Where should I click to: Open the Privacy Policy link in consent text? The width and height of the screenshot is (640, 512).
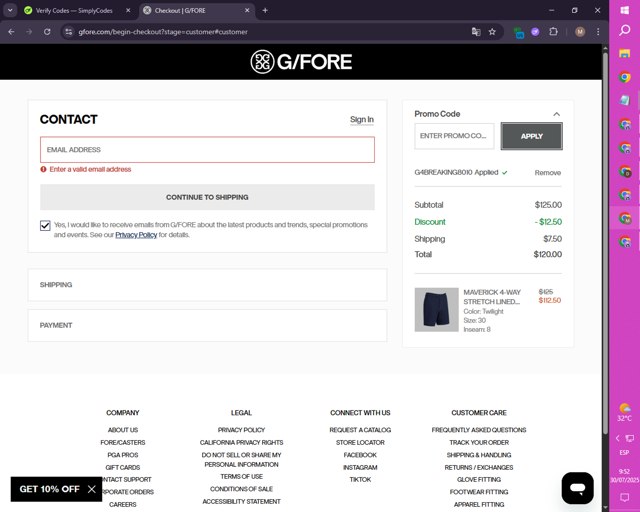click(x=136, y=235)
